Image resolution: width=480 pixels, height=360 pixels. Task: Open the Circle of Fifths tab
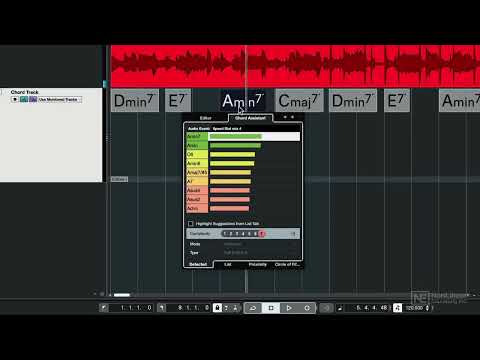[287, 264]
